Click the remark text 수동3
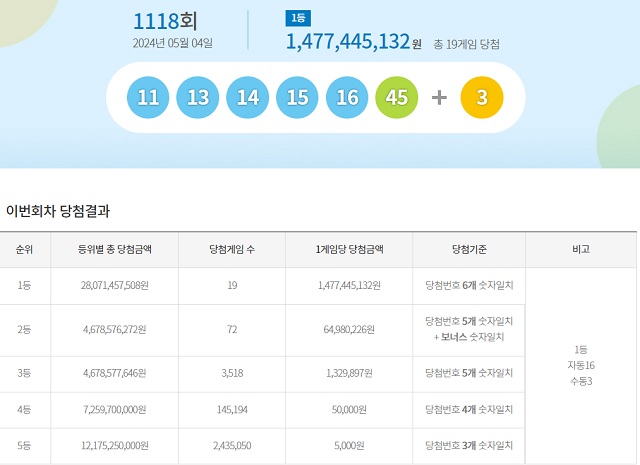The image size is (640, 465). tap(581, 381)
